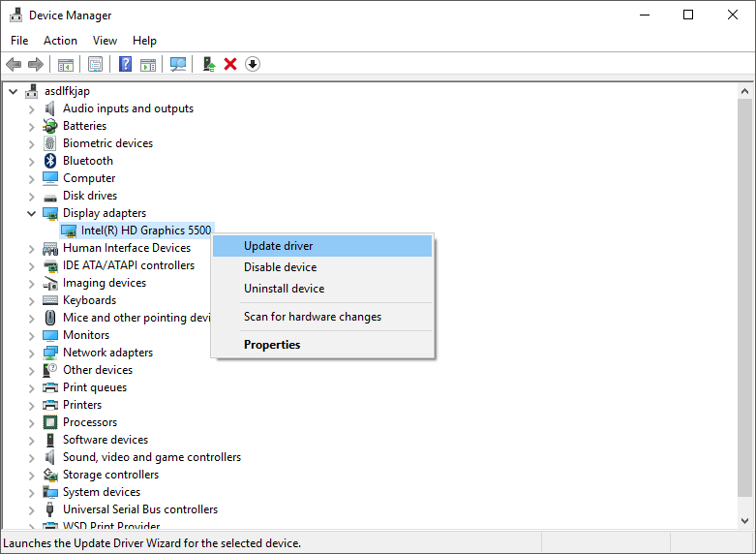Open the blue Help question-mark icon
The width and height of the screenshot is (756, 554).
tap(126, 64)
